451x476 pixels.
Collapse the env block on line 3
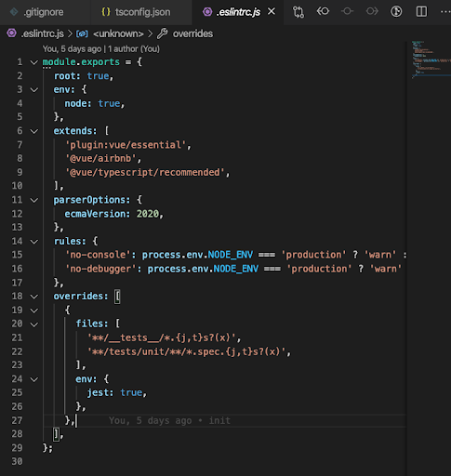pyautogui.click(x=34, y=90)
